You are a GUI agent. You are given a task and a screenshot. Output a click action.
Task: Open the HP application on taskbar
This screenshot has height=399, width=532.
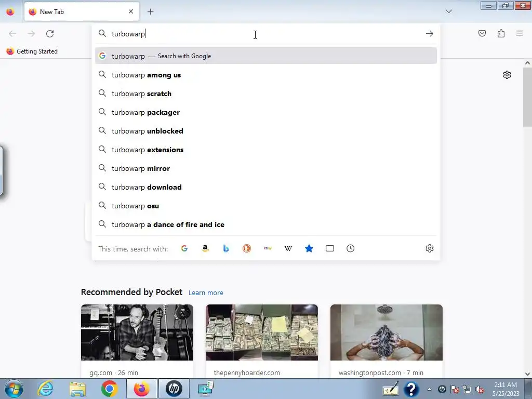(x=174, y=389)
